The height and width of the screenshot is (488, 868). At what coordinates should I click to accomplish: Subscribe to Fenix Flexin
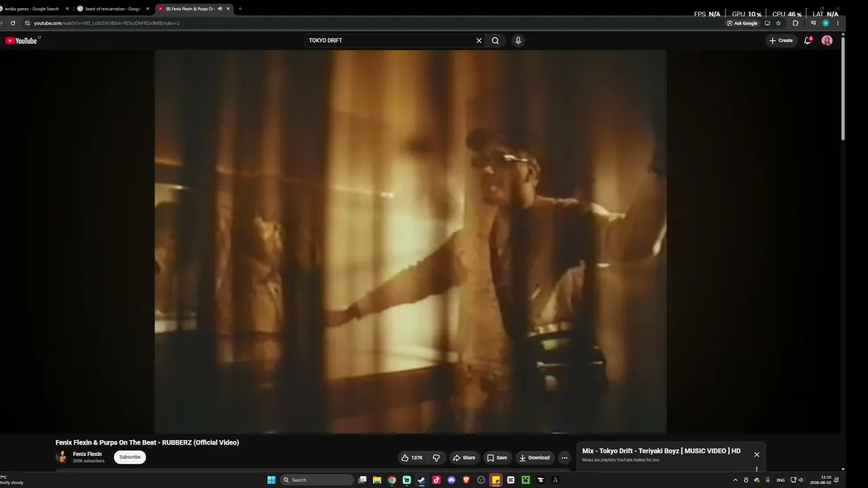point(130,457)
